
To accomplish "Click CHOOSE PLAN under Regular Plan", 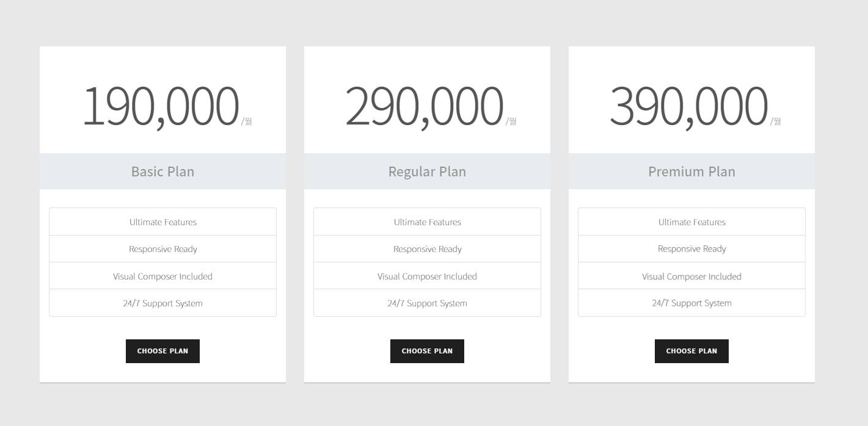I will pos(427,351).
